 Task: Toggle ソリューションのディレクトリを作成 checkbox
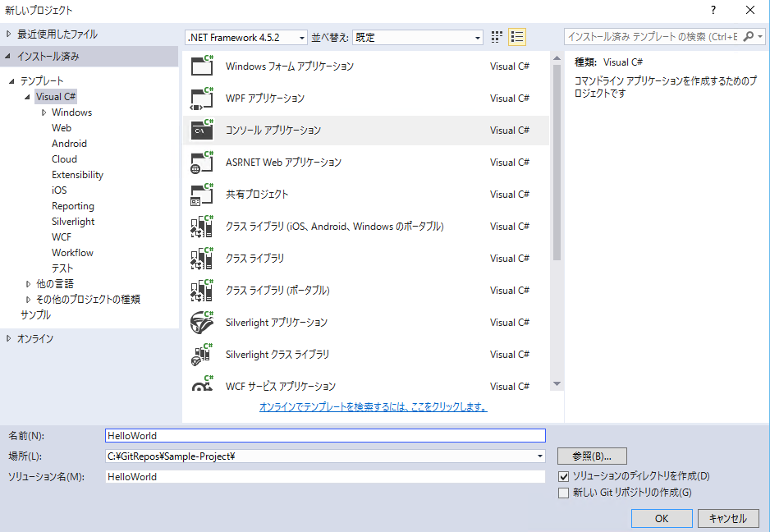[x=564, y=476]
